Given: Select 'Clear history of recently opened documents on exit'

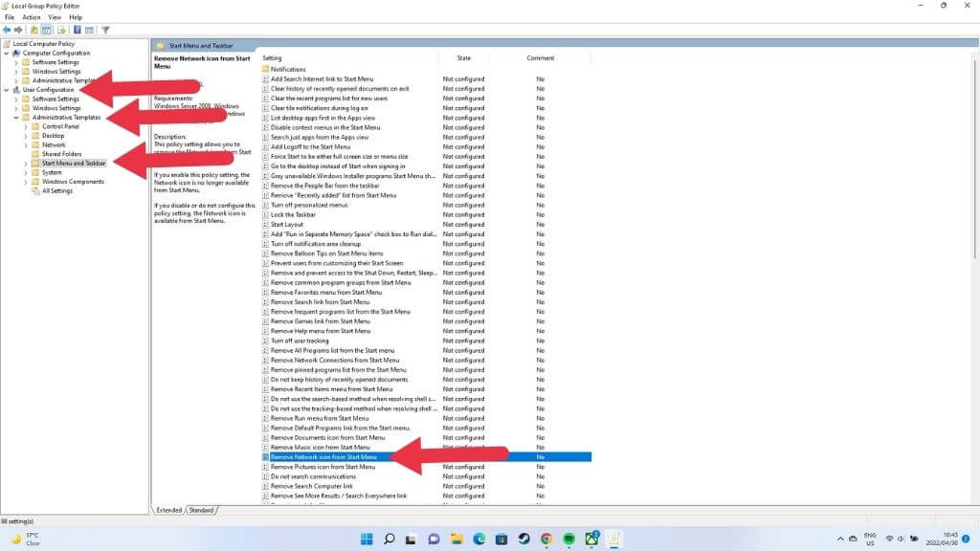Looking at the screenshot, I should 340,89.
